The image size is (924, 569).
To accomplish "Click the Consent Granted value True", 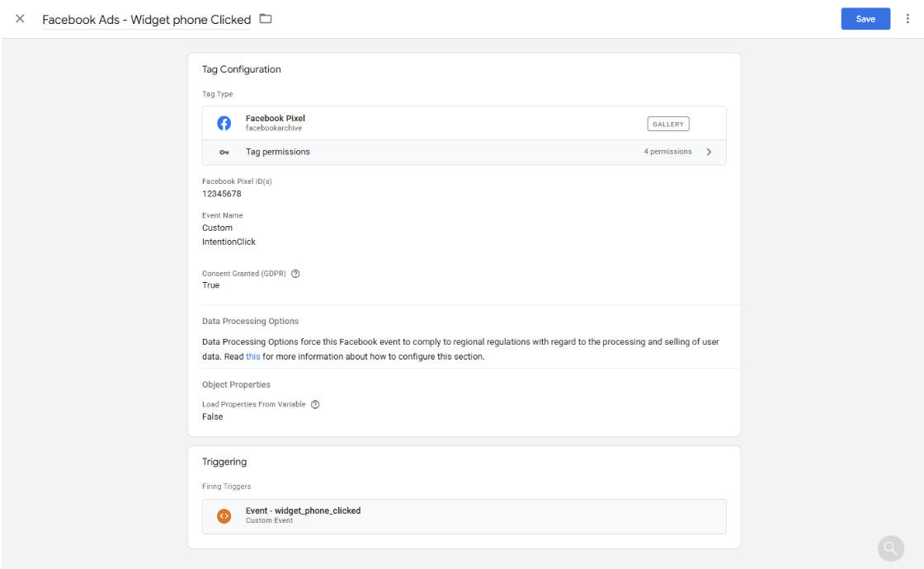I will point(210,285).
